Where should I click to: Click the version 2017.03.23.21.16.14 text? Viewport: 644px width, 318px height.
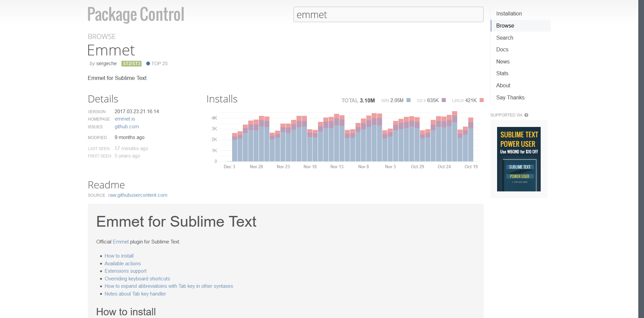point(137,111)
